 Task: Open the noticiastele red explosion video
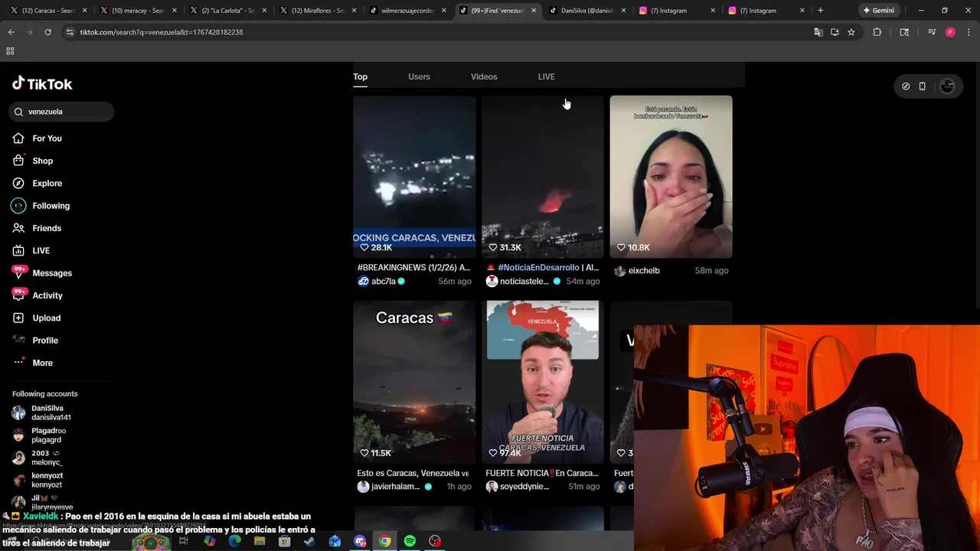pyautogui.click(x=543, y=177)
